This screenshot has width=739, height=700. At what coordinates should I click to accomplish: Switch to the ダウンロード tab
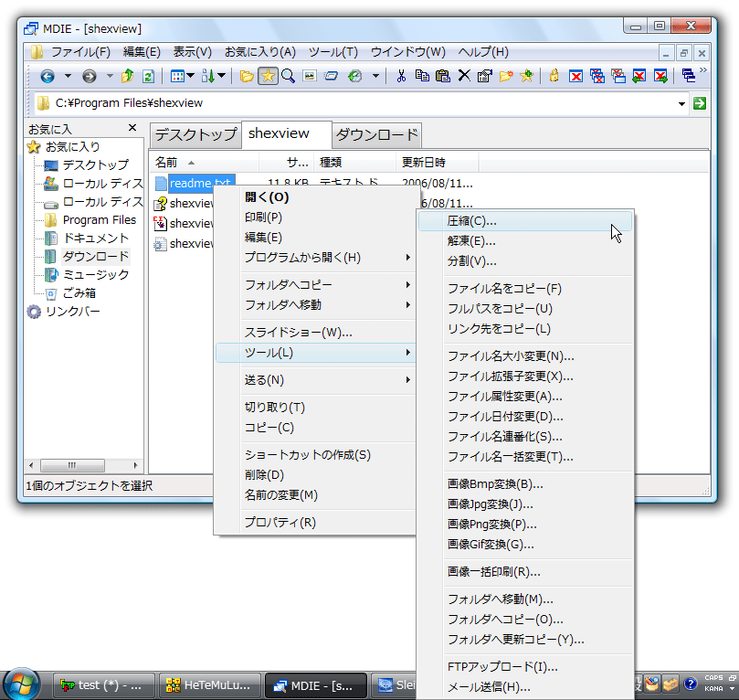coord(376,135)
